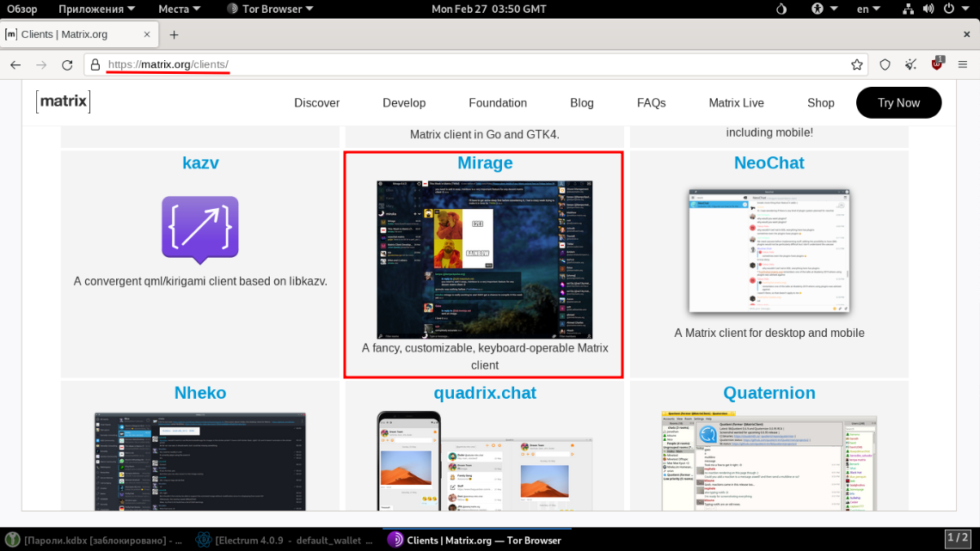Open a new tab with plus button
This screenshot has height=551, width=980.
pyautogui.click(x=174, y=34)
